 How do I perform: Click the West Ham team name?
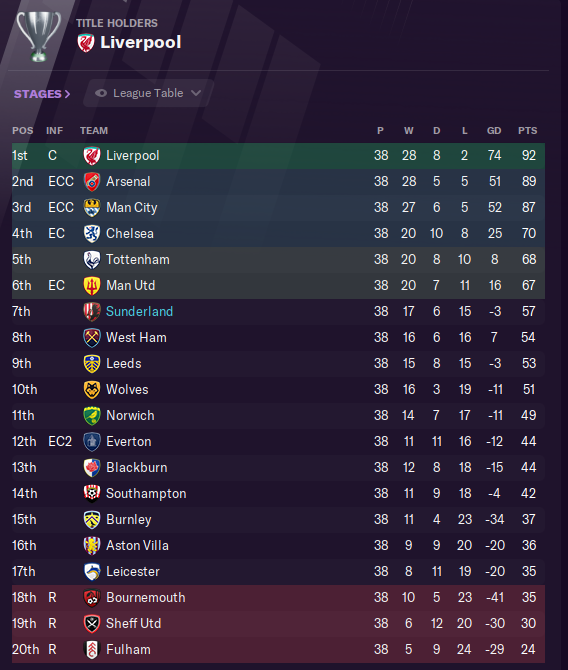pyautogui.click(x=136, y=338)
